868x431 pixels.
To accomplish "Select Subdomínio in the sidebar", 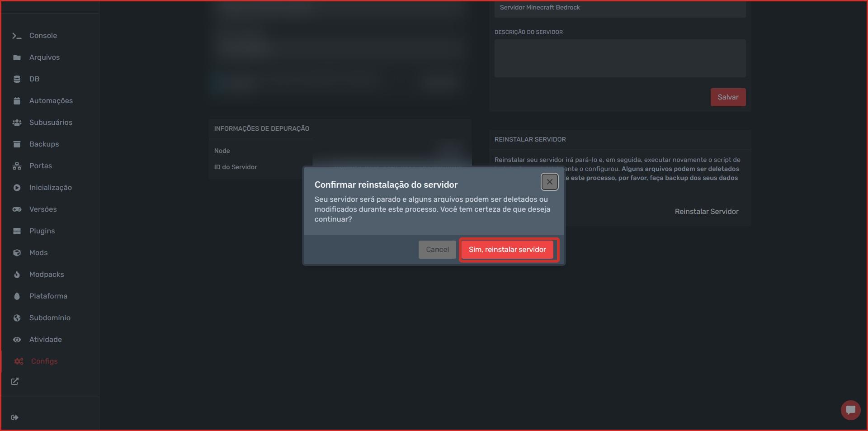I will [x=50, y=318].
